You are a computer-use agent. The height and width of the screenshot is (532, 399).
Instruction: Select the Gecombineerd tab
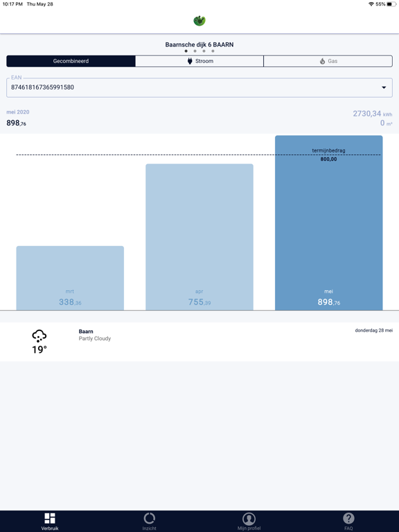[71, 61]
